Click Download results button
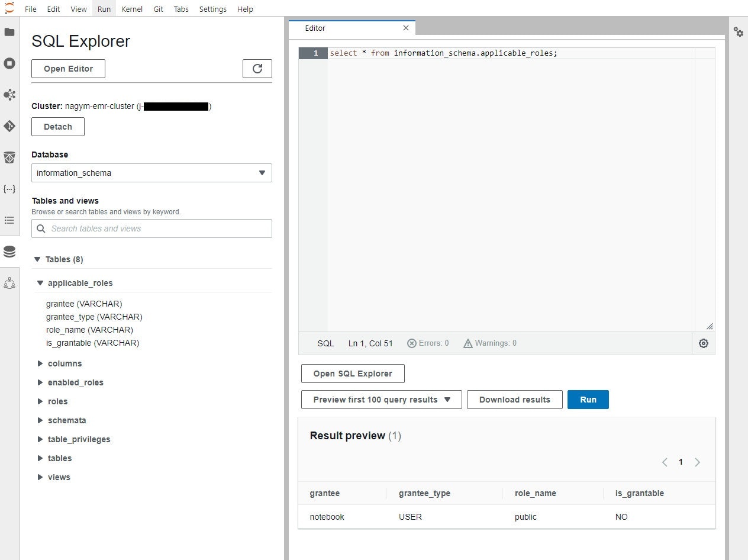This screenshot has width=748, height=560. point(515,400)
